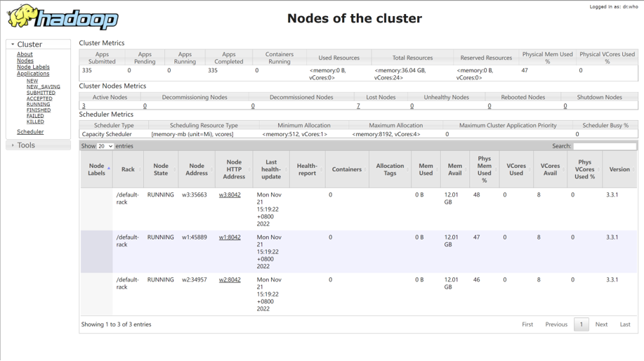This screenshot has width=644, height=361.
Task: Show FAILED applications
Action: tap(35, 116)
